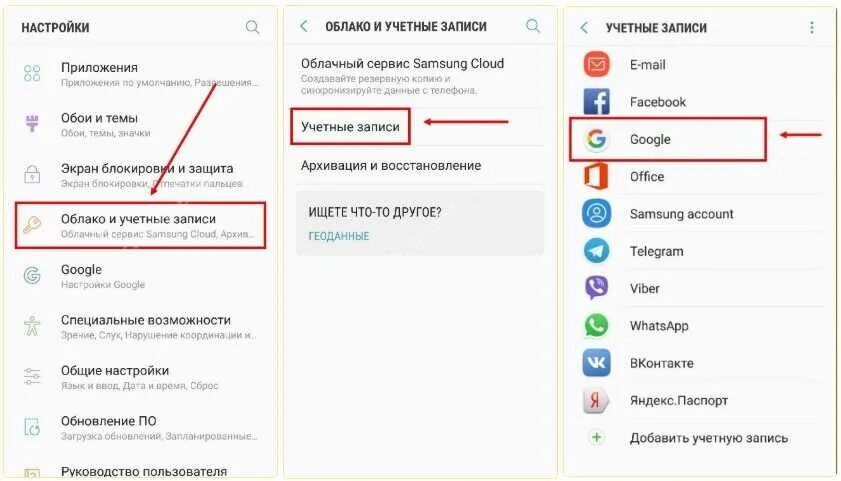
Task: Open Samsung account entry
Action: click(699, 214)
